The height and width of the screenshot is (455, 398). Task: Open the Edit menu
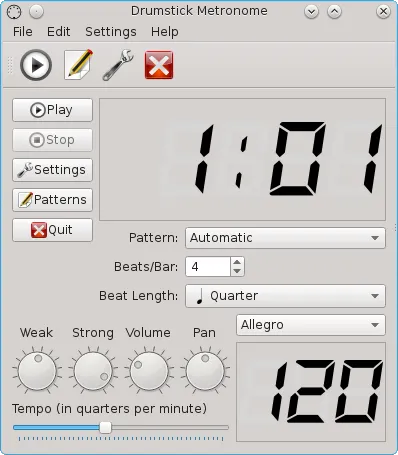pyautogui.click(x=58, y=32)
